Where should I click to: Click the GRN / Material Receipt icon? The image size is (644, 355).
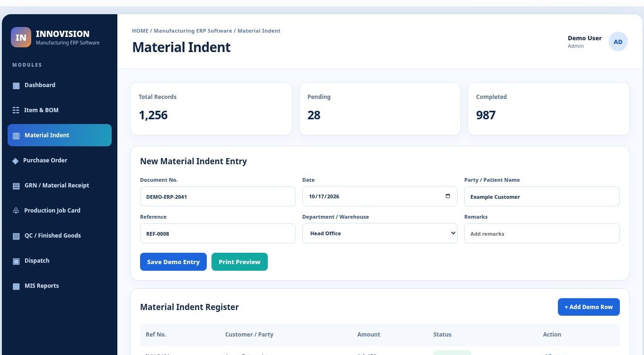click(16, 186)
